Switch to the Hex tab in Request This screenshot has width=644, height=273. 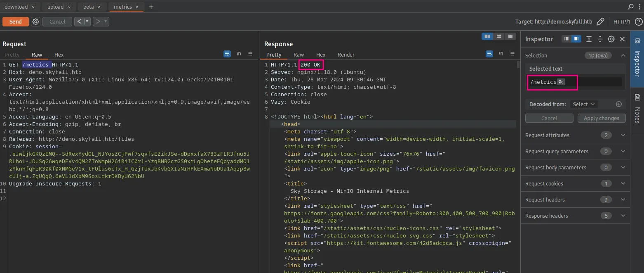click(x=59, y=55)
